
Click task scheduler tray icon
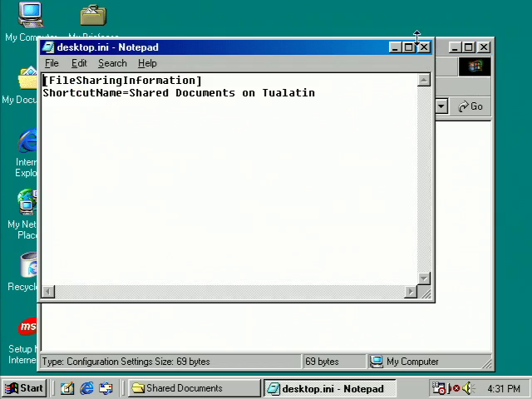coord(438,388)
